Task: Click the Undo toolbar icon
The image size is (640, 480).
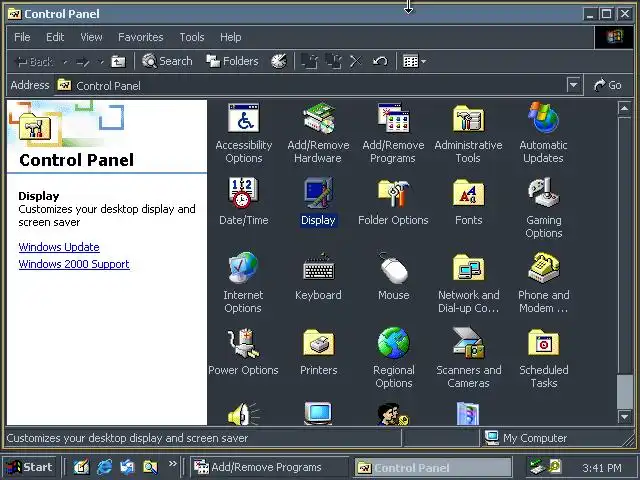Action: click(x=380, y=61)
